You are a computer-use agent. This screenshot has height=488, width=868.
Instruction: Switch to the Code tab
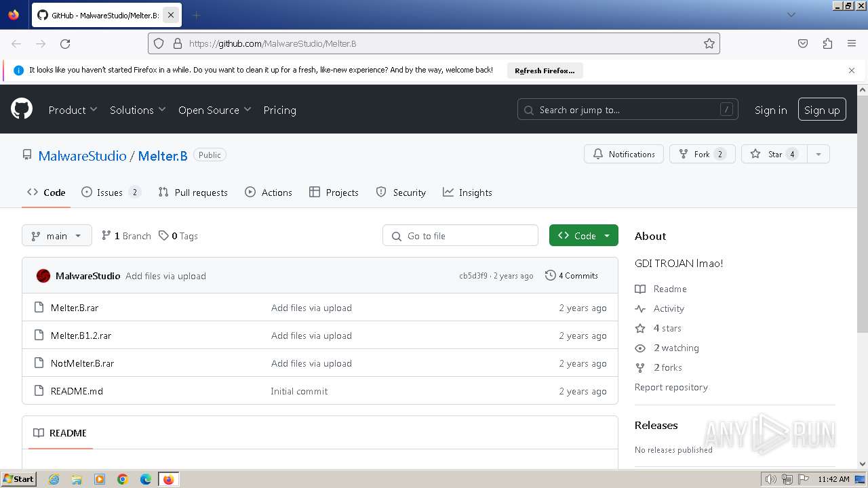tap(46, 192)
